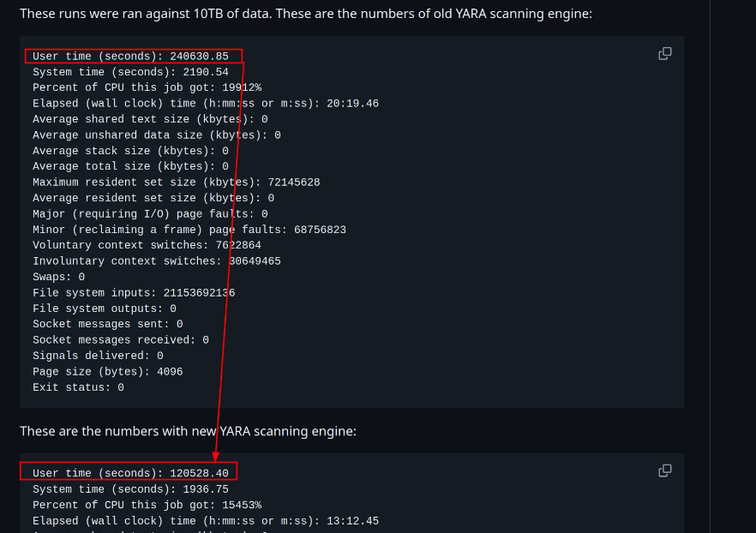
Task: Copy the new YARA engine output block
Action: tap(664, 471)
